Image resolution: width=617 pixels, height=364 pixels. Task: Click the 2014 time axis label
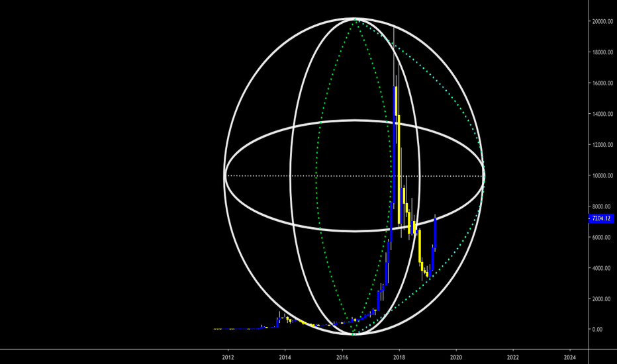[285, 357]
